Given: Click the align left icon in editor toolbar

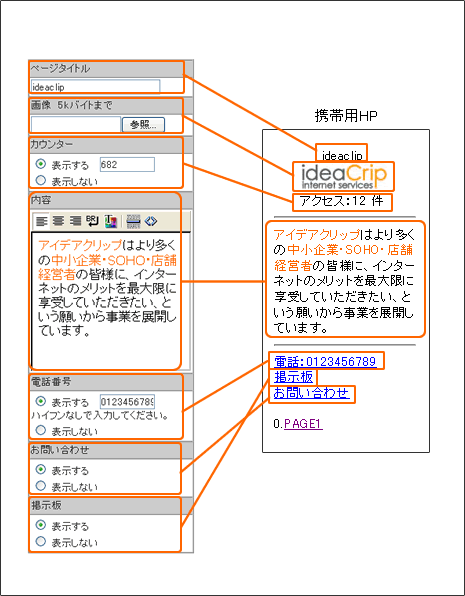Looking at the screenshot, I should pyautogui.click(x=42, y=221).
